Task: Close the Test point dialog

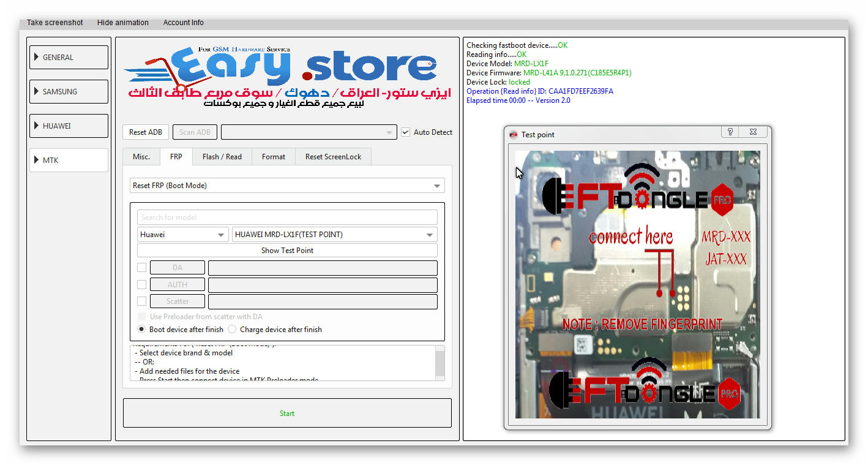Action: click(752, 132)
